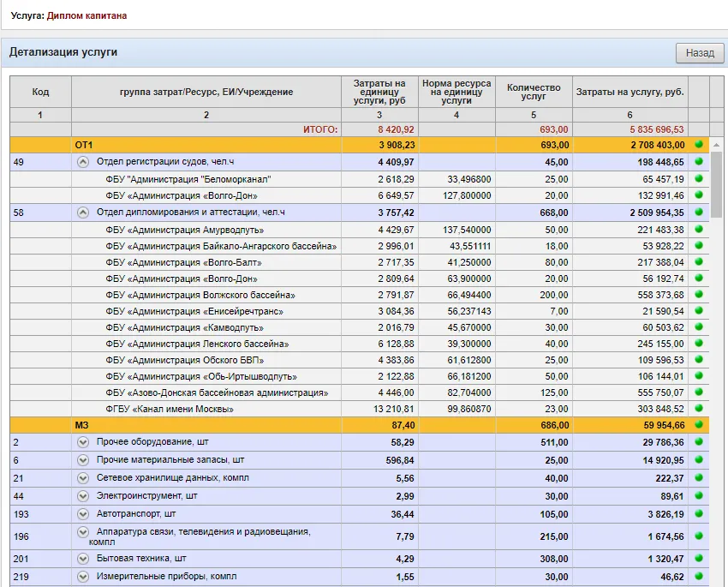728x587 pixels.
Task: Click green status dot for Измерительные приборы
Action: point(699,577)
